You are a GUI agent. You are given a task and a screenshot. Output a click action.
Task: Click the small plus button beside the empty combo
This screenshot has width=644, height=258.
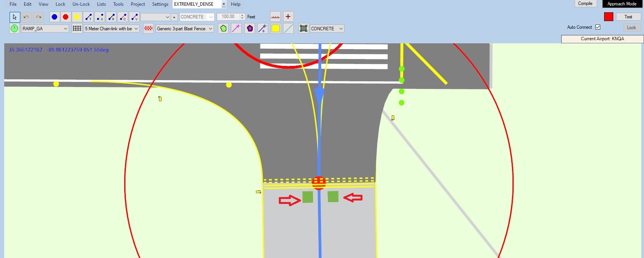(x=174, y=17)
